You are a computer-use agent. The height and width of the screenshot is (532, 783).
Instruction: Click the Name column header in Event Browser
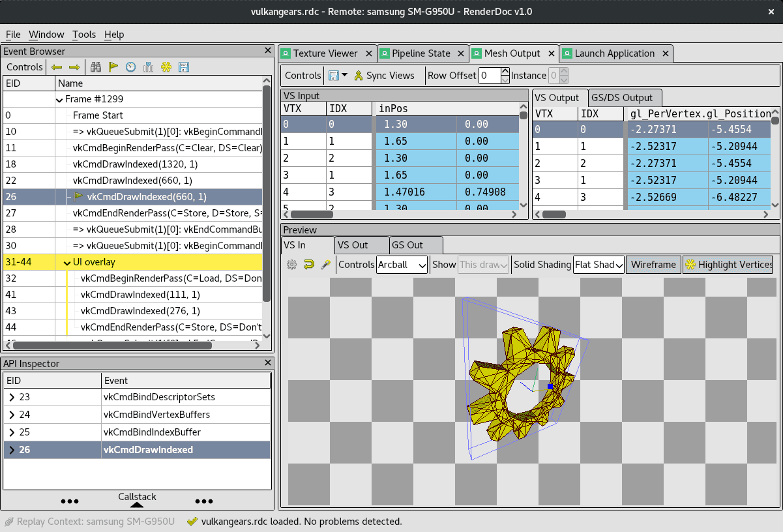(x=158, y=83)
